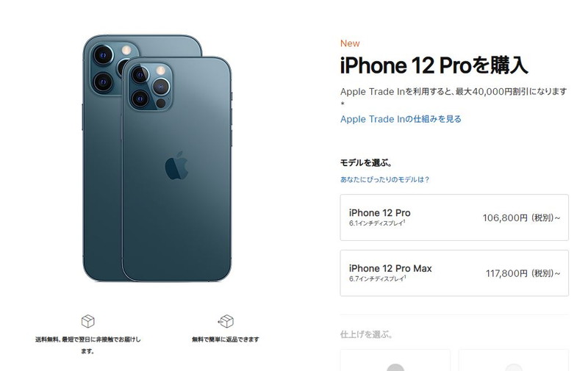Click the Apple logo on phone back

(x=176, y=165)
